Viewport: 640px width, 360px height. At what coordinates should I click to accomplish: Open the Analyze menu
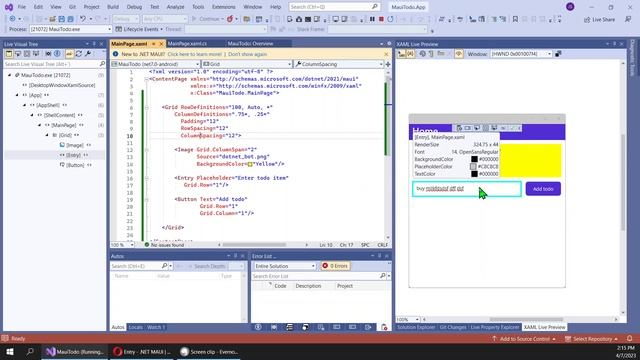[175, 7]
